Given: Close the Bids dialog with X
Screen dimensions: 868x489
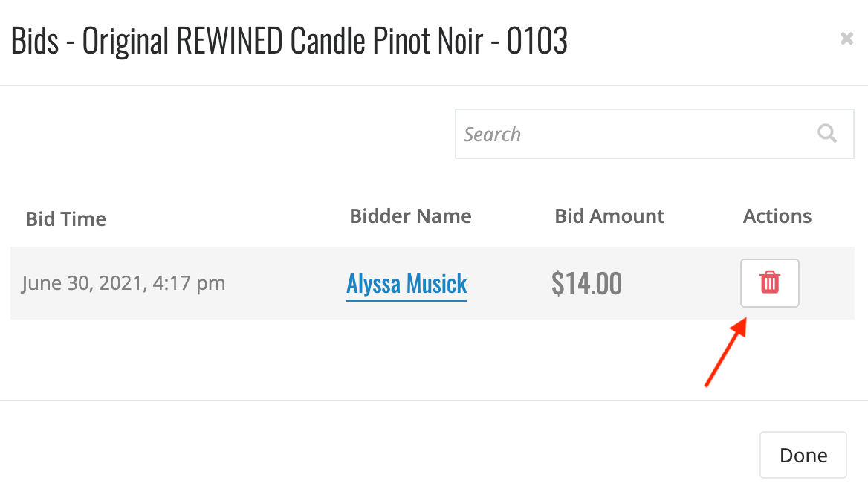Looking at the screenshot, I should click(846, 38).
